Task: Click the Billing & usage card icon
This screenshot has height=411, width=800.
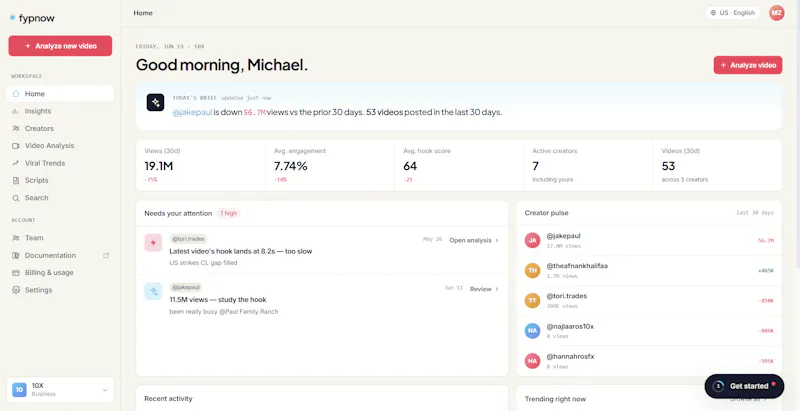Action: [x=16, y=273]
